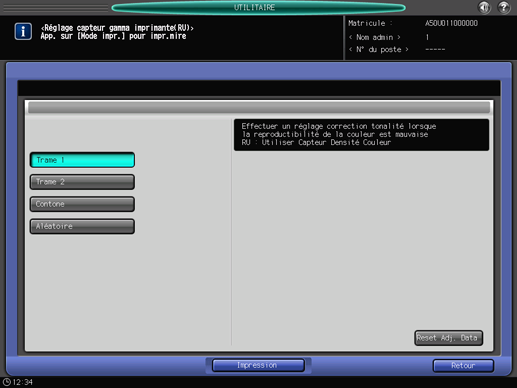Click the 'Effectuer un réglage correction' description
The width and height of the screenshot is (517, 388).
361,135
